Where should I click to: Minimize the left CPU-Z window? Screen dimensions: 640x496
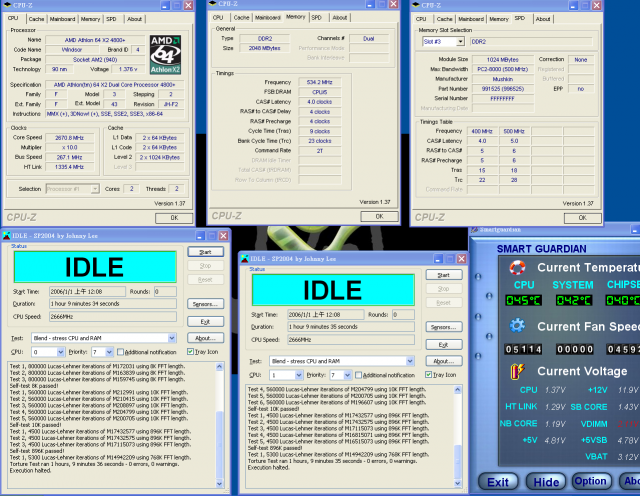165,5
